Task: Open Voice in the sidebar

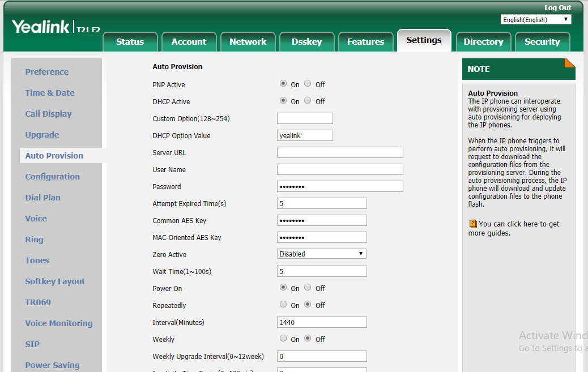Action: tap(36, 219)
